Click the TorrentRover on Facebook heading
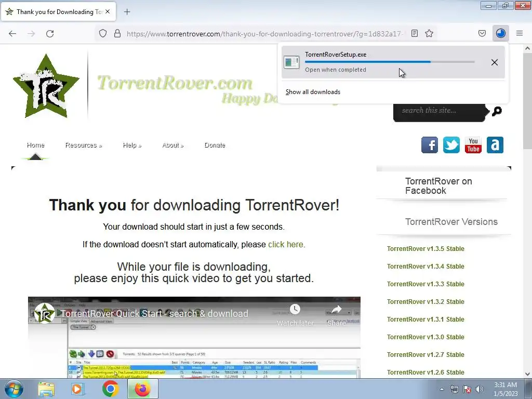 [x=438, y=186]
